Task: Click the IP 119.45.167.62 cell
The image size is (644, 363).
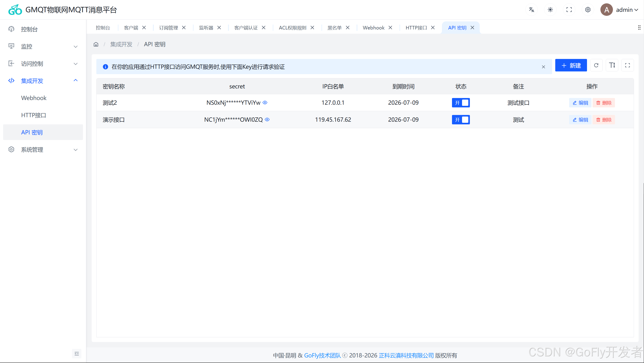Action: click(333, 120)
